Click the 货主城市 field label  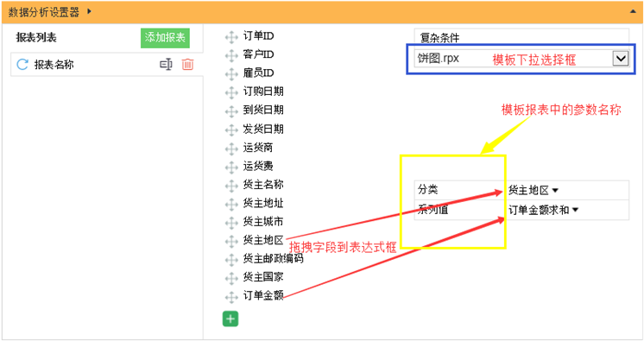tap(263, 222)
